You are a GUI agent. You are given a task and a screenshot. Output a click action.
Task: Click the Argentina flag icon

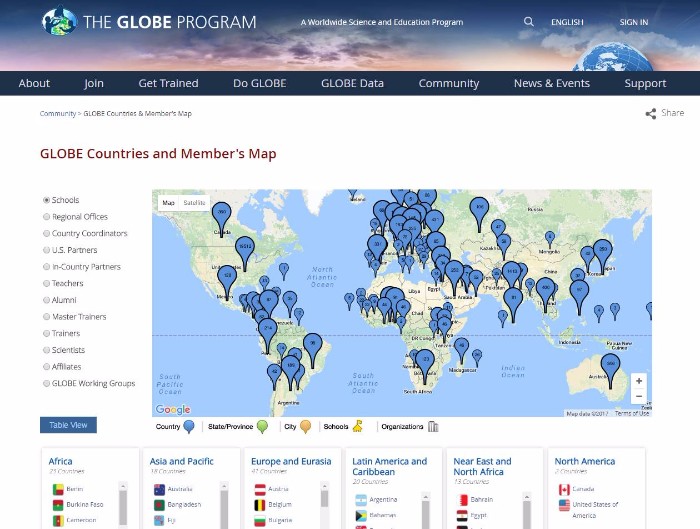pyautogui.click(x=361, y=500)
